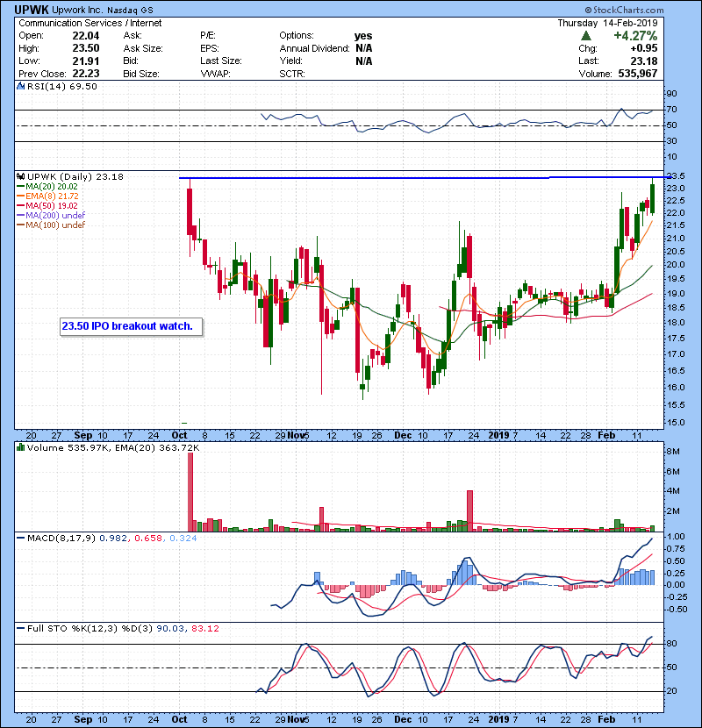702x728 pixels.
Task: Click the first red IPO candlestick in October
Action: (190, 211)
